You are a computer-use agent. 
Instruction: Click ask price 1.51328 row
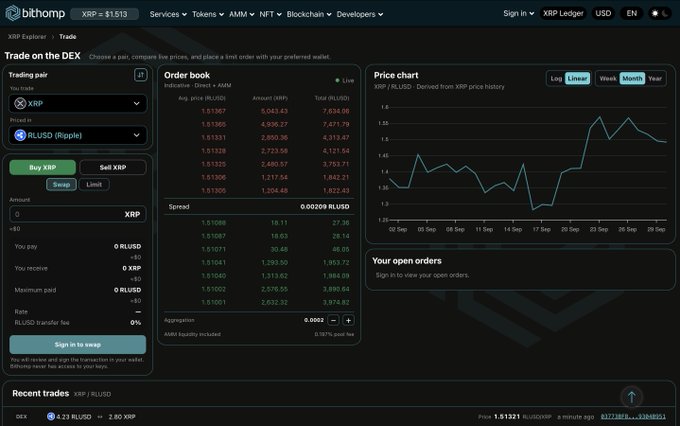coord(259,151)
